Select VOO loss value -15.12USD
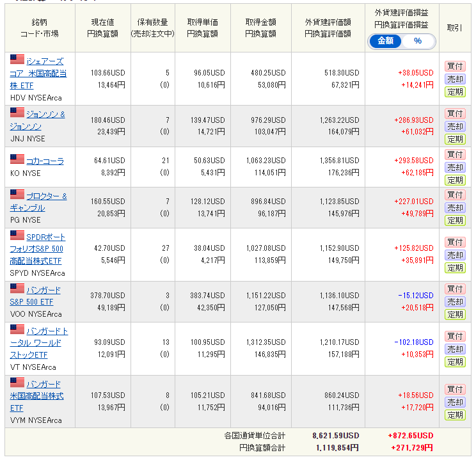 click(416, 296)
